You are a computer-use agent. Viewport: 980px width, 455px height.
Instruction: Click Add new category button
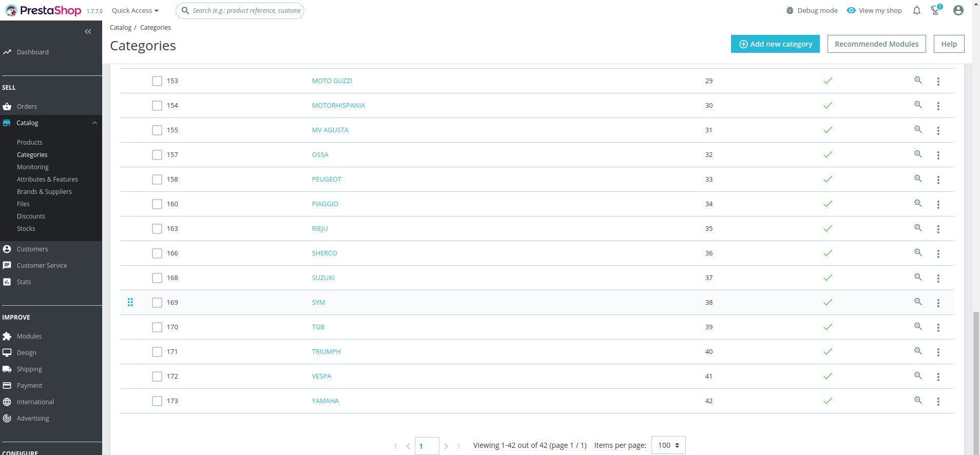point(775,44)
